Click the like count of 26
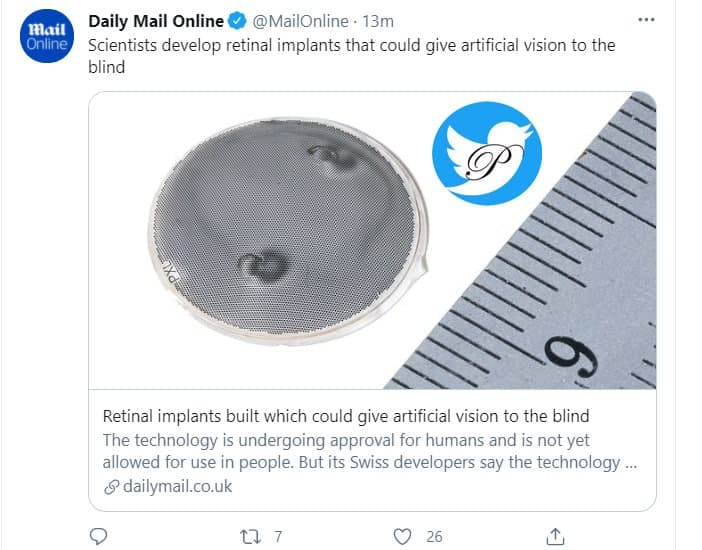The width and height of the screenshot is (702, 550). 434,537
